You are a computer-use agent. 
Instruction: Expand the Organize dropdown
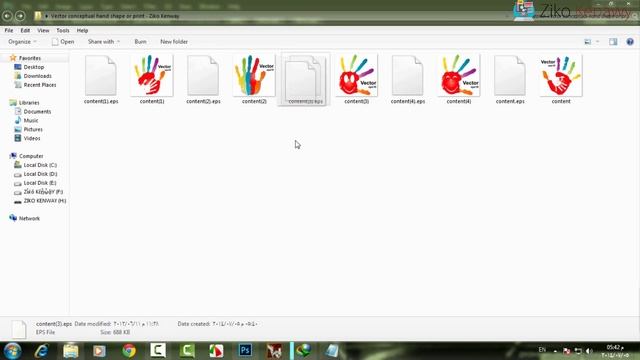coord(22,42)
